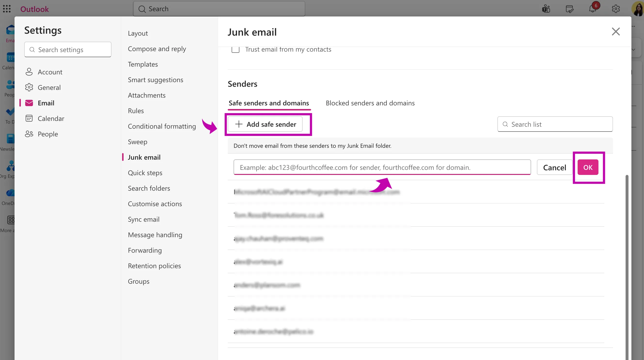Open settings gear icon in header

click(x=616, y=9)
